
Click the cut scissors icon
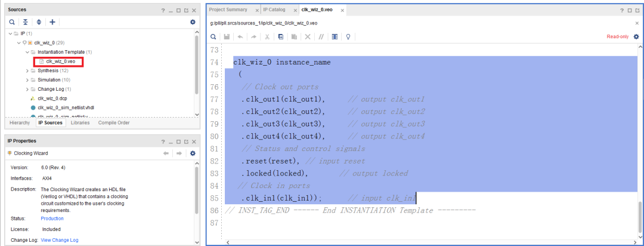(267, 36)
